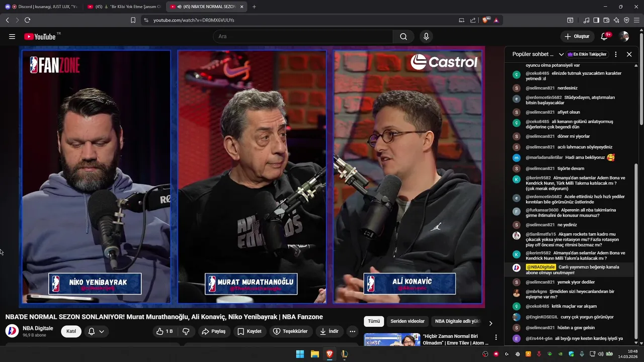Open Brave VPN shield icon
644x362 pixels.
coord(626,20)
